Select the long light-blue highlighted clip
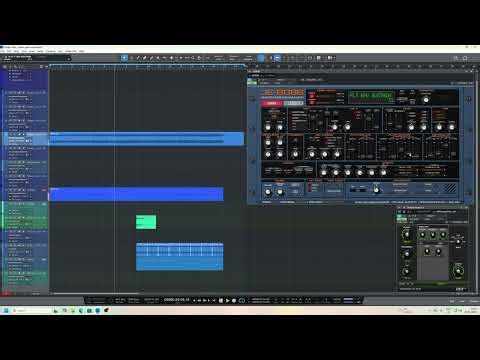Screen dimensions: 480x360 (x=147, y=139)
